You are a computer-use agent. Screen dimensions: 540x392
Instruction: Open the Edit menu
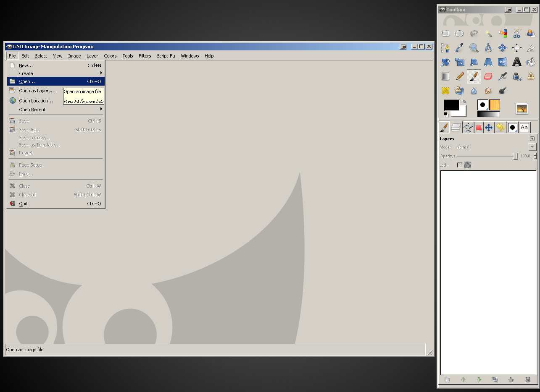pyautogui.click(x=25, y=56)
